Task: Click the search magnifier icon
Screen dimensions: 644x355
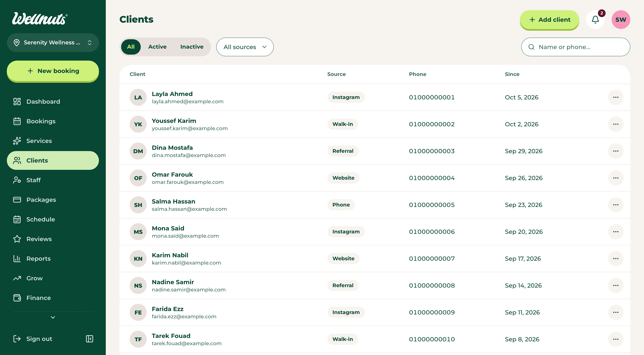Action: coord(531,47)
